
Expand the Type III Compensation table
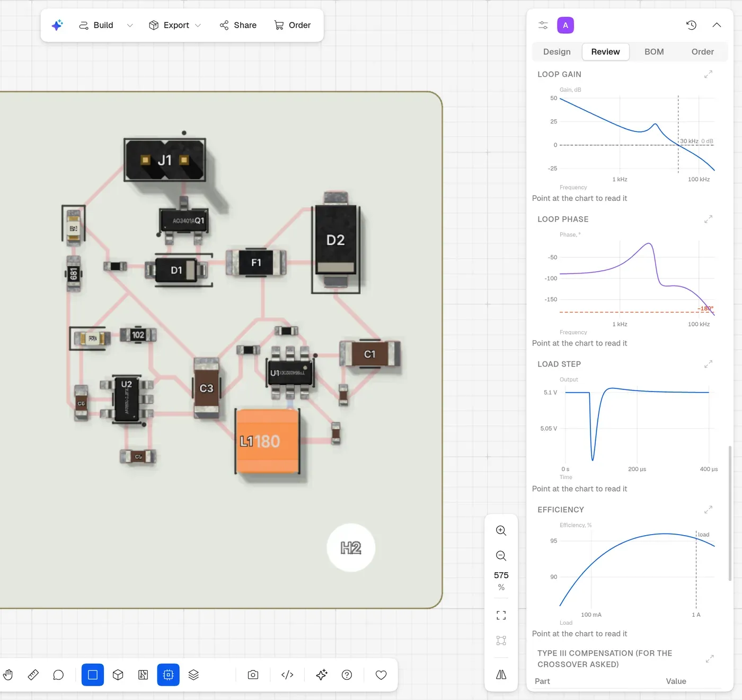pos(710,659)
